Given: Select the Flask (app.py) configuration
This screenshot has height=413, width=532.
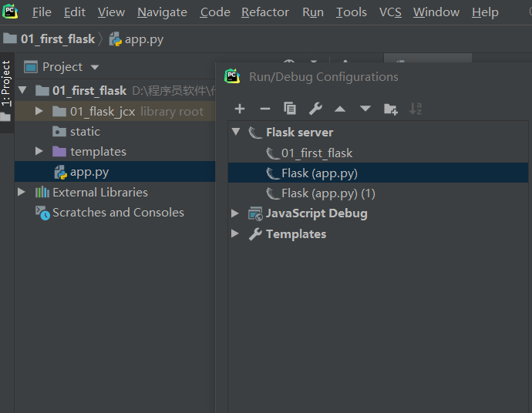Looking at the screenshot, I should (319, 173).
